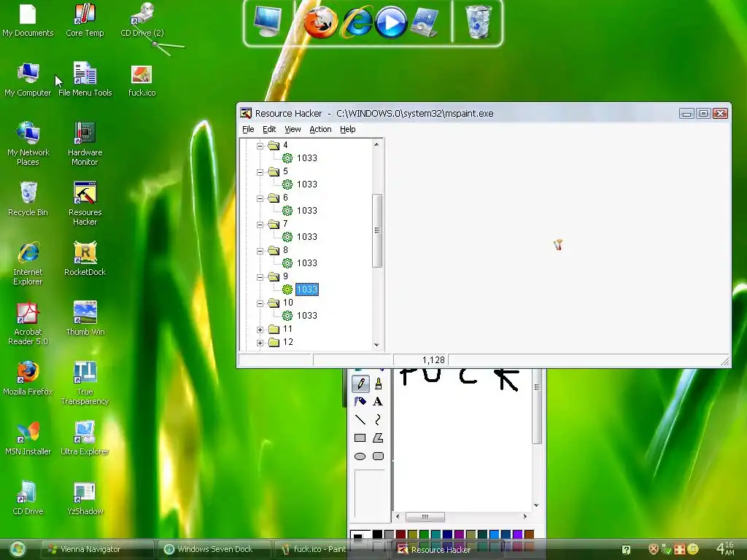This screenshot has height=560, width=747.
Task: Switch to Windows Seven Dock taskbar button
Action: pos(214,549)
